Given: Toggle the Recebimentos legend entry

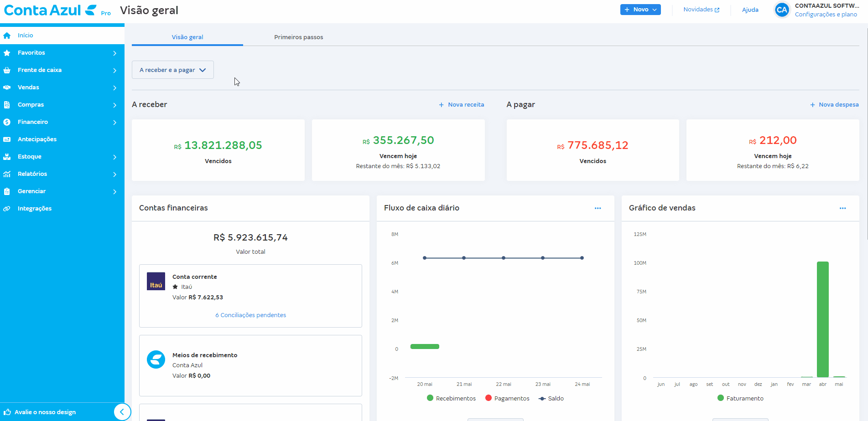Looking at the screenshot, I should [451, 398].
